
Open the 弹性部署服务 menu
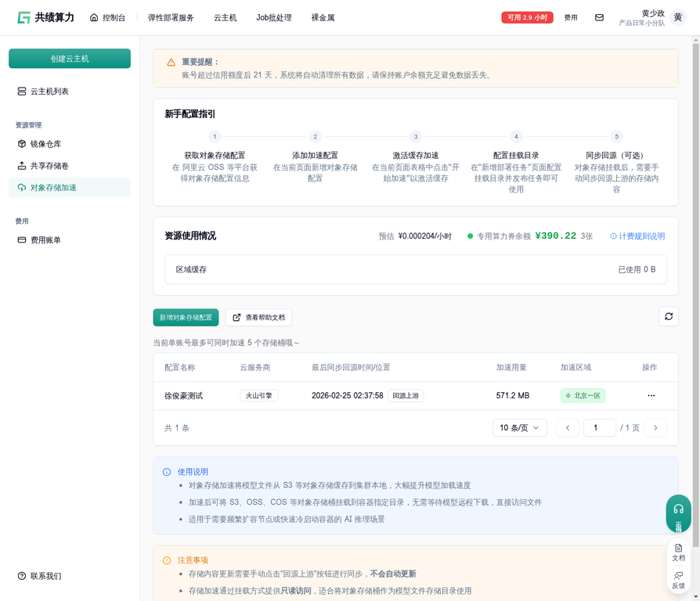tap(171, 17)
